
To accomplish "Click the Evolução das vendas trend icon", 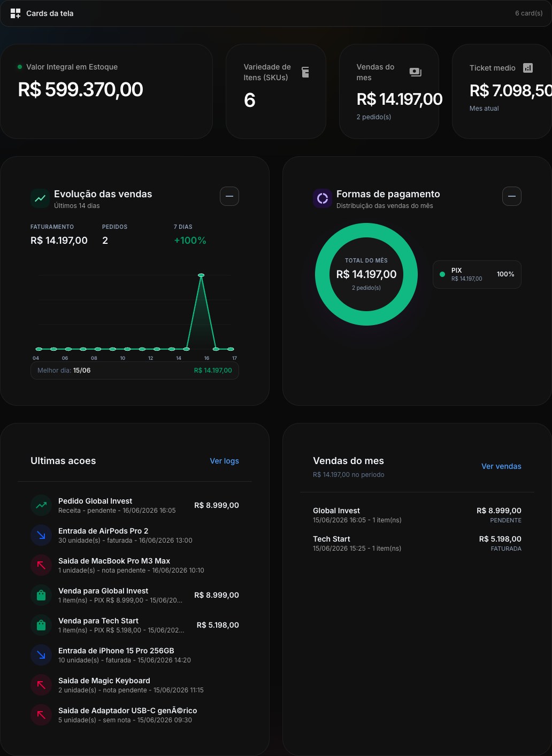I will tap(40, 198).
